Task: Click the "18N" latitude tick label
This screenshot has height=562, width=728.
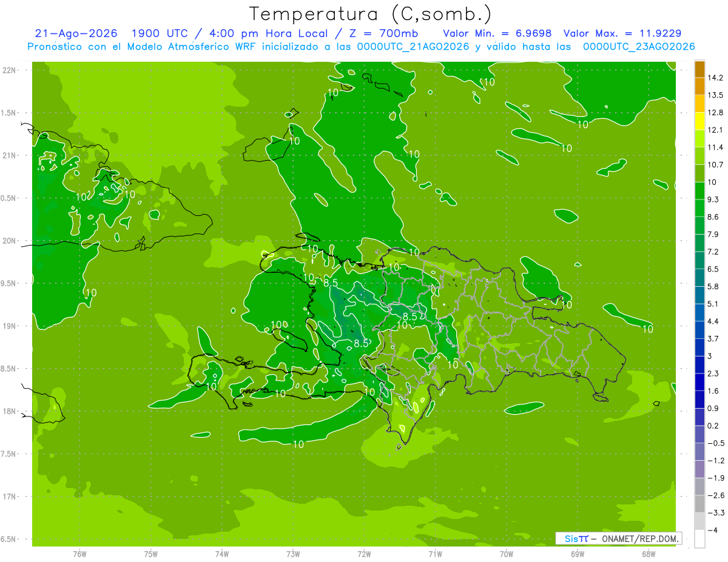Action: pyautogui.click(x=9, y=411)
